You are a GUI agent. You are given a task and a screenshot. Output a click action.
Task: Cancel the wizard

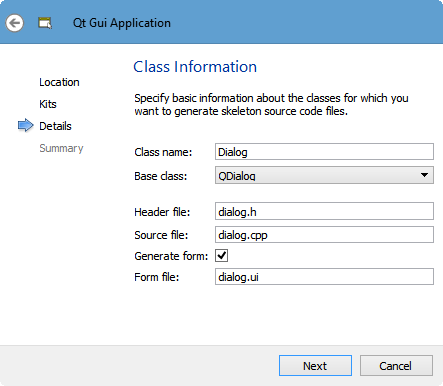tap(396, 366)
